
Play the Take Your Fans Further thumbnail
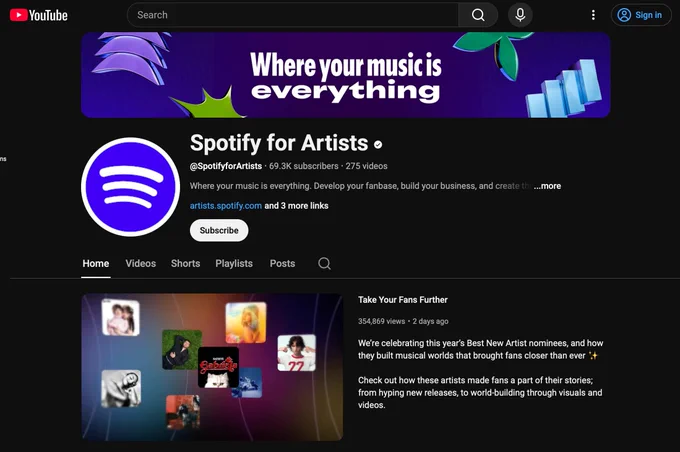click(212, 367)
